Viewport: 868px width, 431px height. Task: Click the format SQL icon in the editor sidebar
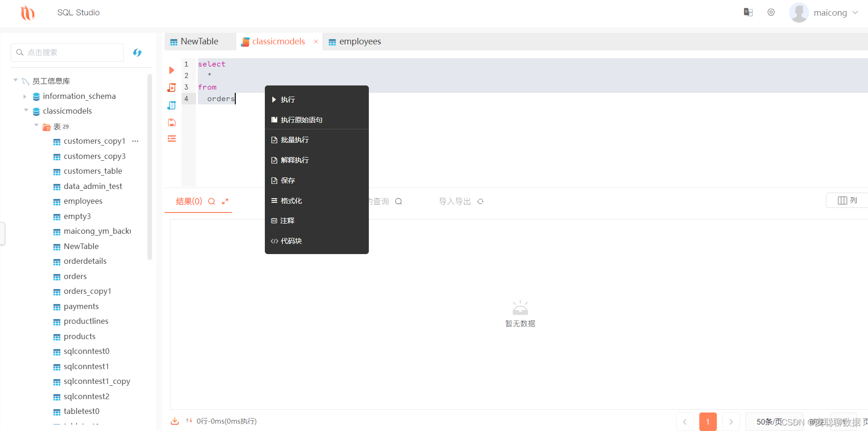(171, 139)
